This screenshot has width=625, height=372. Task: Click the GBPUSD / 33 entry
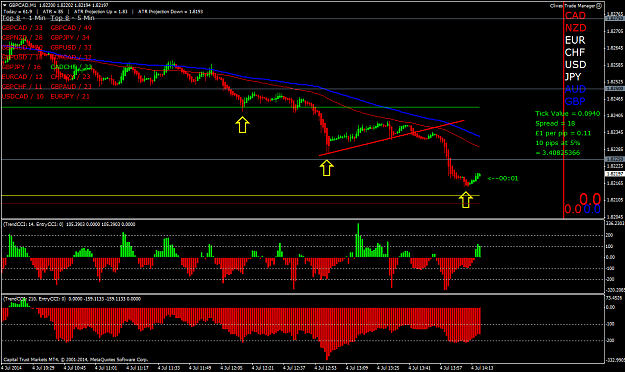pos(71,47)
